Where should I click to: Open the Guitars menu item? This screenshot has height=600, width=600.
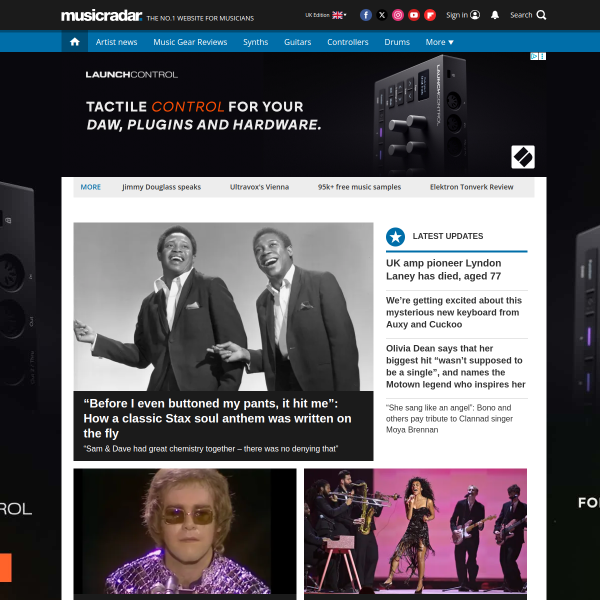(x=297, y=42)
